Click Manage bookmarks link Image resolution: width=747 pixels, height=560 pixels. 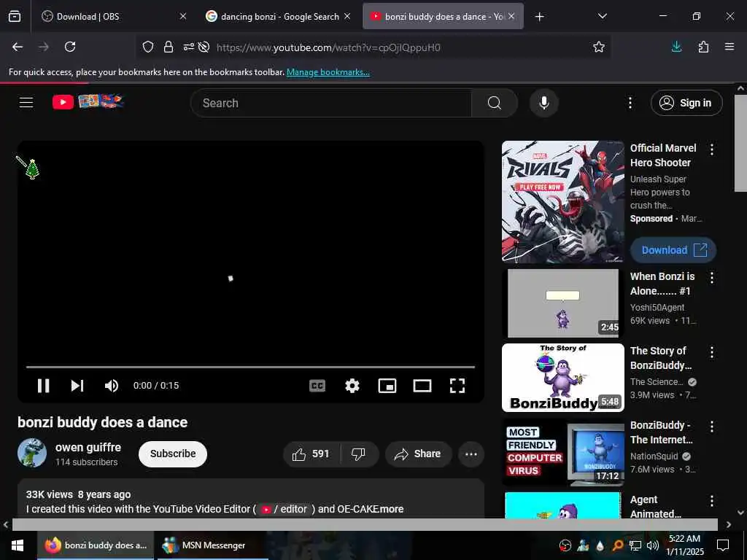click(x=328, y=72)
